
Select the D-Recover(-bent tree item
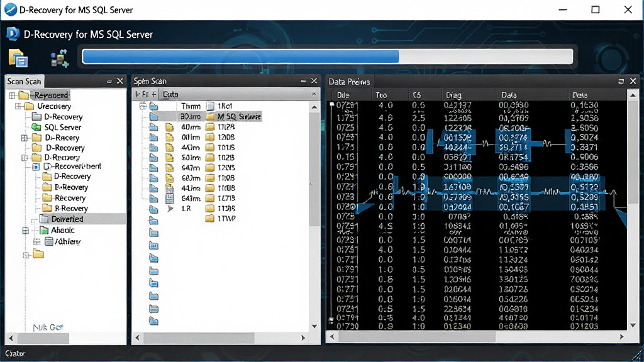click(72, 166)
